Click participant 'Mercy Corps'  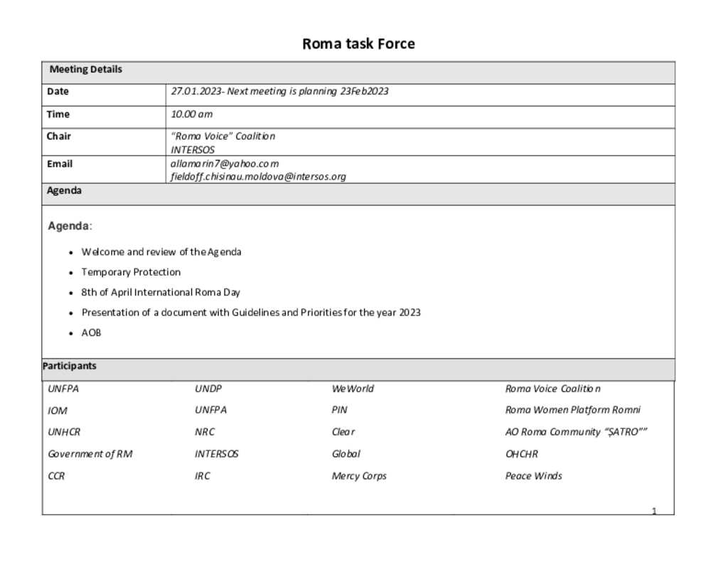point(359,477)
